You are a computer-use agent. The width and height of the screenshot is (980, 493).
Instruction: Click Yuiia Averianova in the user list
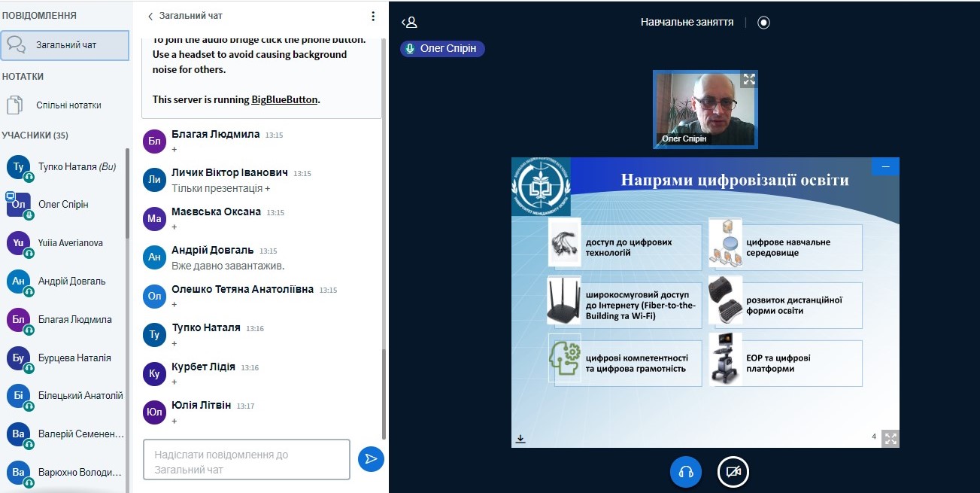point(70,243)
